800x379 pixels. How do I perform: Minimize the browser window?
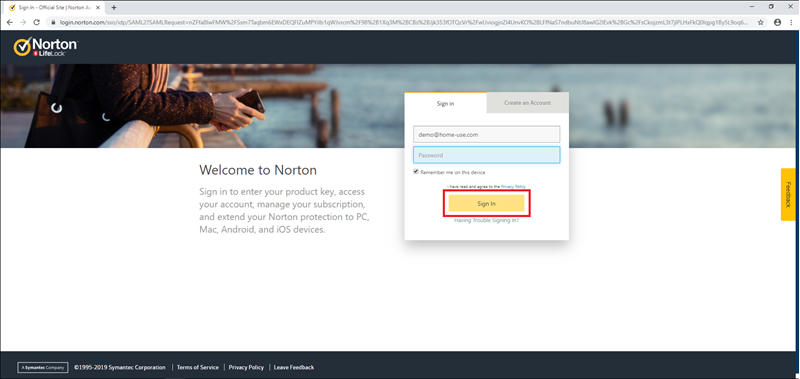pyautogui.click(x=753, y=6)
